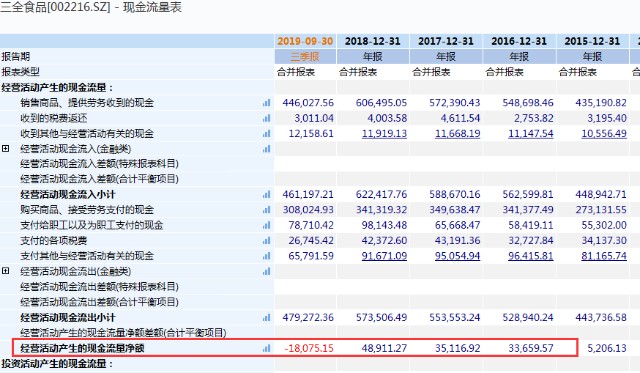
Task: Select the cell value 573,506.49
Action: pyautogui.click(x=381, y=317)
